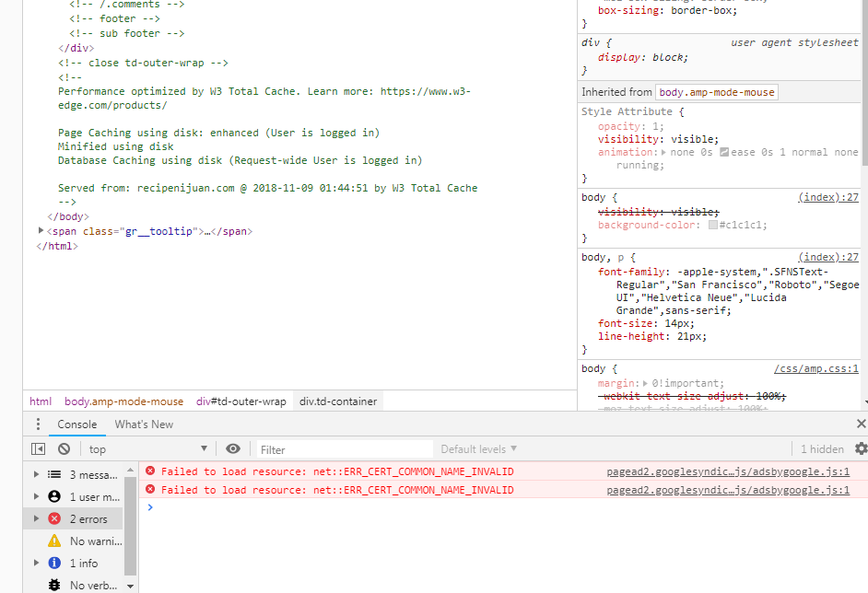Expand the animation shorthand property triangle
Image resolution: width=868 pixels, height=593 pixels.
point(664,152)
